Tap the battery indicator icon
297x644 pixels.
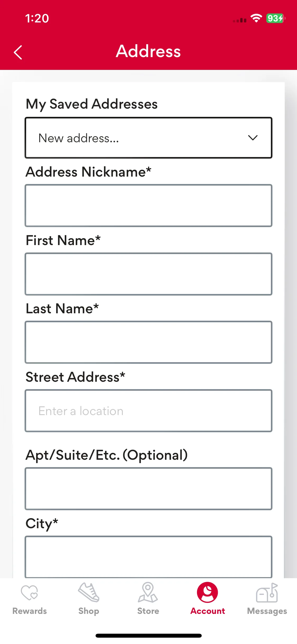[x=276, y=18]
